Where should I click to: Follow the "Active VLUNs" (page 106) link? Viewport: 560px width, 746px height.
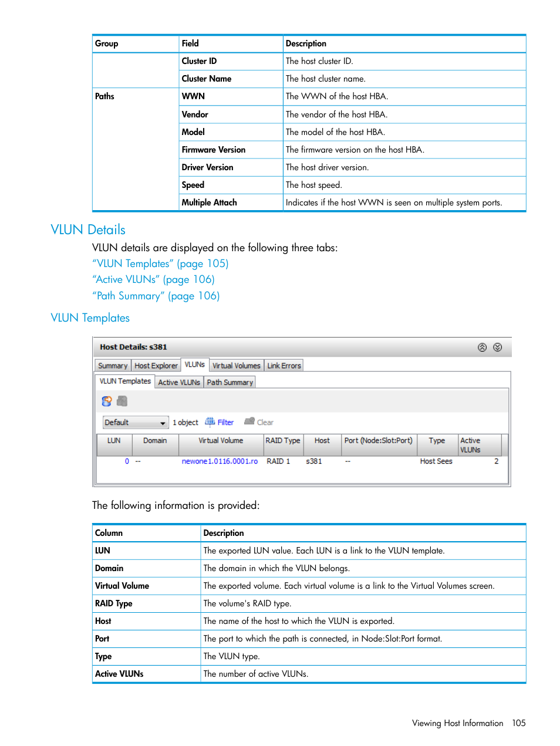(x=153, y=279)
